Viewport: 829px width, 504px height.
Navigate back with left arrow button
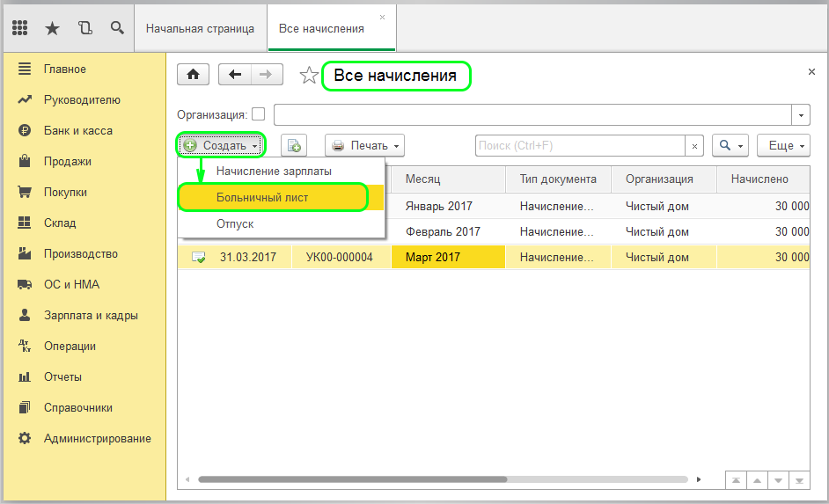tap(235, 76)
